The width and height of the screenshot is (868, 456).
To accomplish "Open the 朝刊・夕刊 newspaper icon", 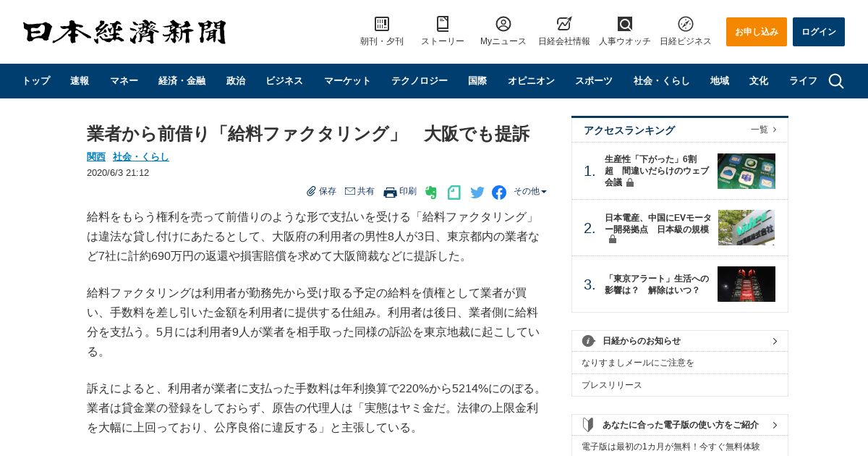I will click(382, 24).
